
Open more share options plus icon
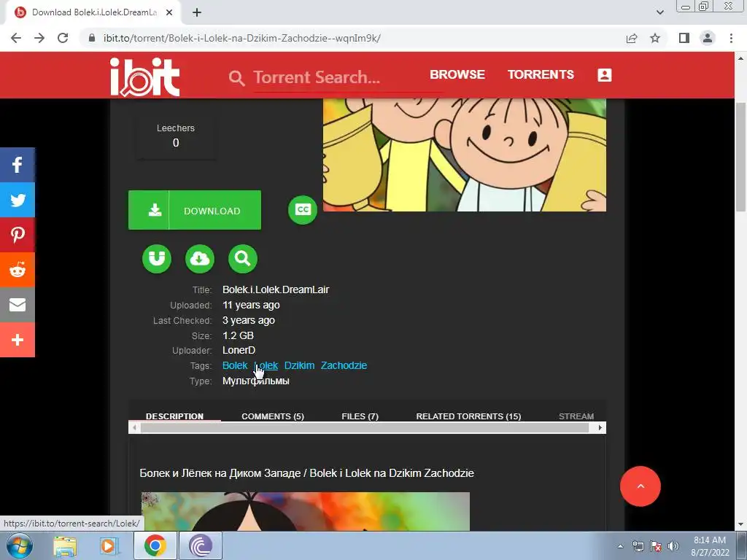(18, 340)
